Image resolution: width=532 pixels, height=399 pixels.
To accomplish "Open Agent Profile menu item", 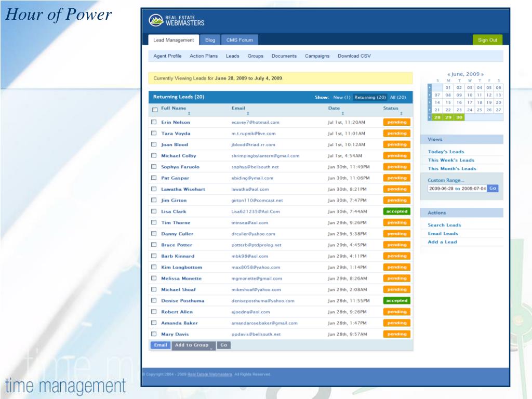I will [x=167, y=56].
